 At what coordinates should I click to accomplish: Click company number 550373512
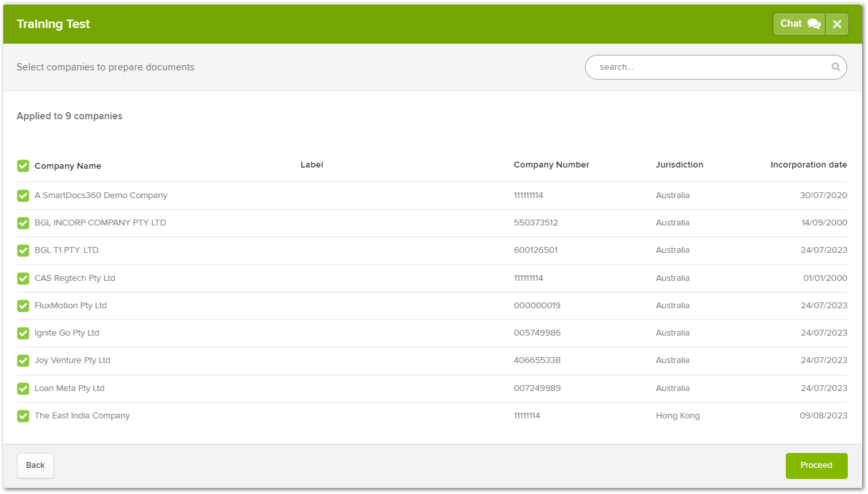pyautogui.click(x=536, y=223)
